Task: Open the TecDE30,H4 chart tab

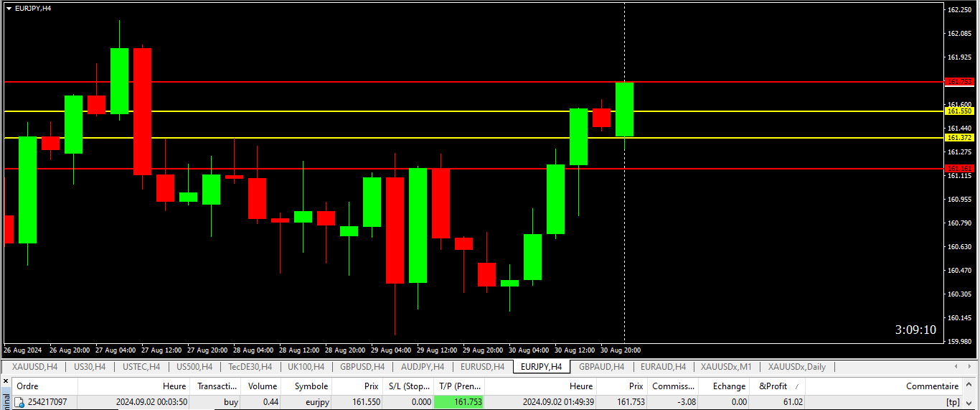Action: click(x=250, y=367)
